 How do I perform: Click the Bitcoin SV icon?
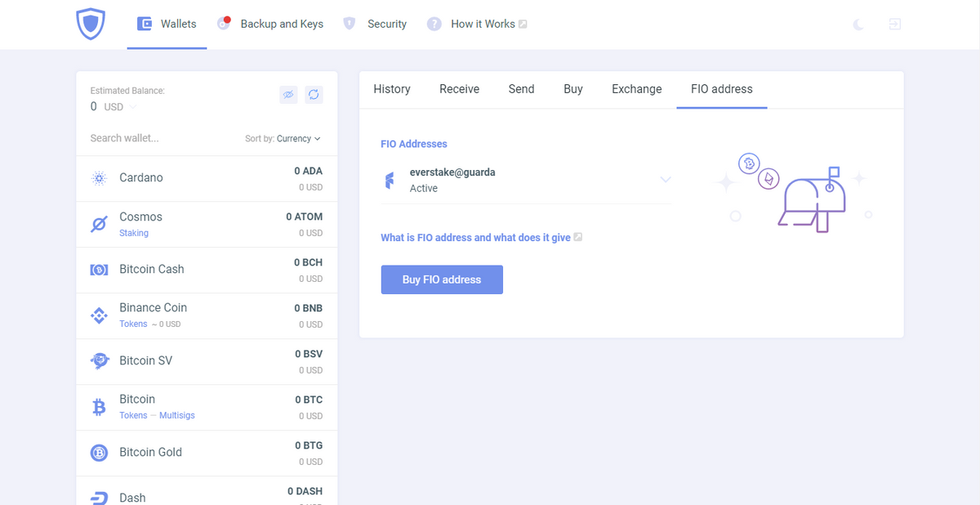[x=99, y=361]
